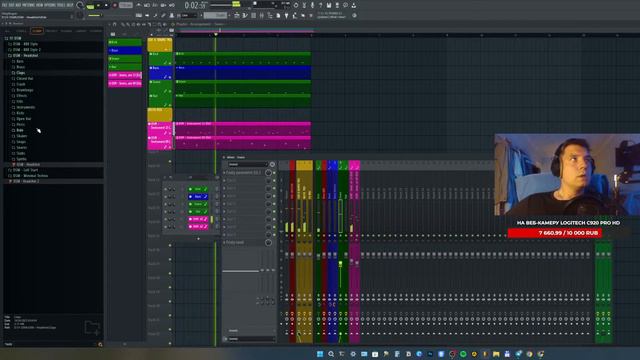The image size is (640, 360).
Task: Mute the Bass playlist track
Action: tap(151, 68)
